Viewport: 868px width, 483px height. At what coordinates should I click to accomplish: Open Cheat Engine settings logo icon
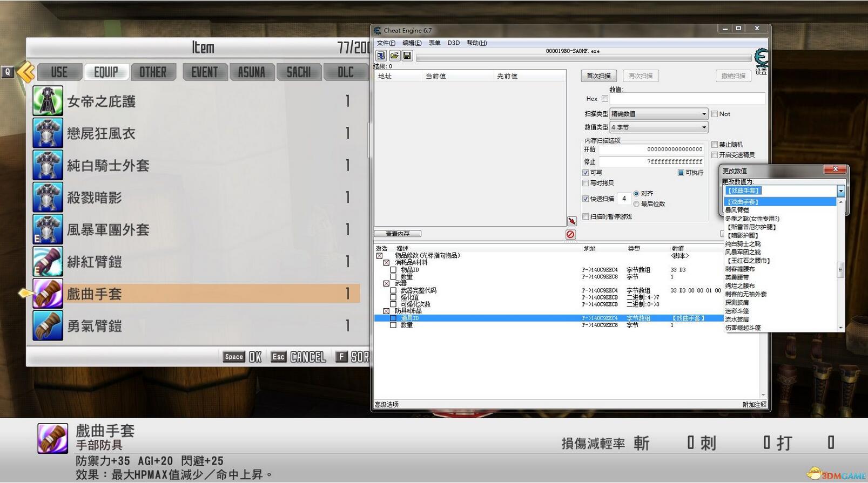click(761, 57)
